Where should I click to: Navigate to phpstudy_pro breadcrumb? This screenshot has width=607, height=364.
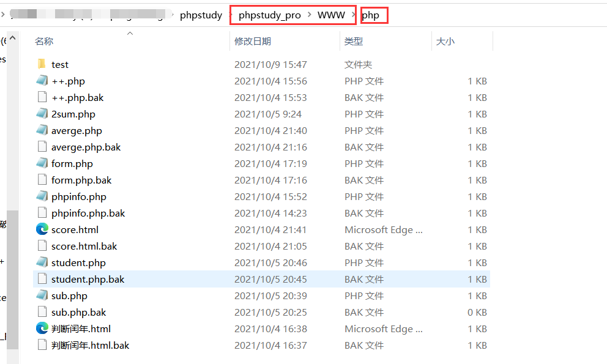269,15
